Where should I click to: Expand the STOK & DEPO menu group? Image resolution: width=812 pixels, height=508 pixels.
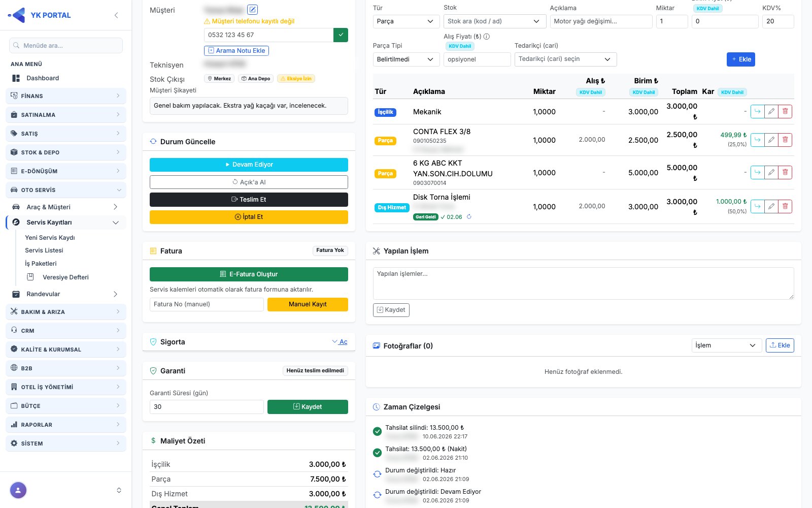point(66,152)
